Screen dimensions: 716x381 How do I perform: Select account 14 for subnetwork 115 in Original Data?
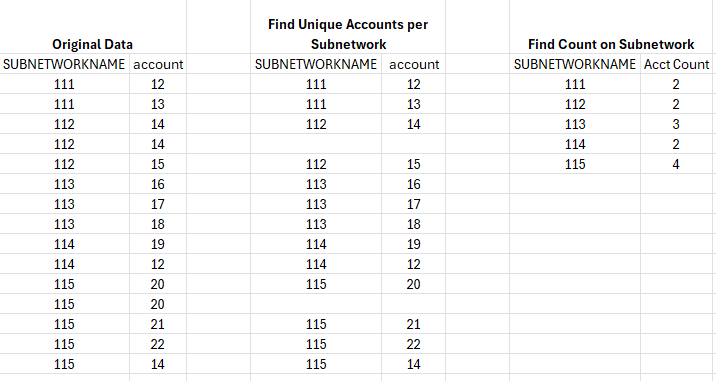click(x=158, y=365)
